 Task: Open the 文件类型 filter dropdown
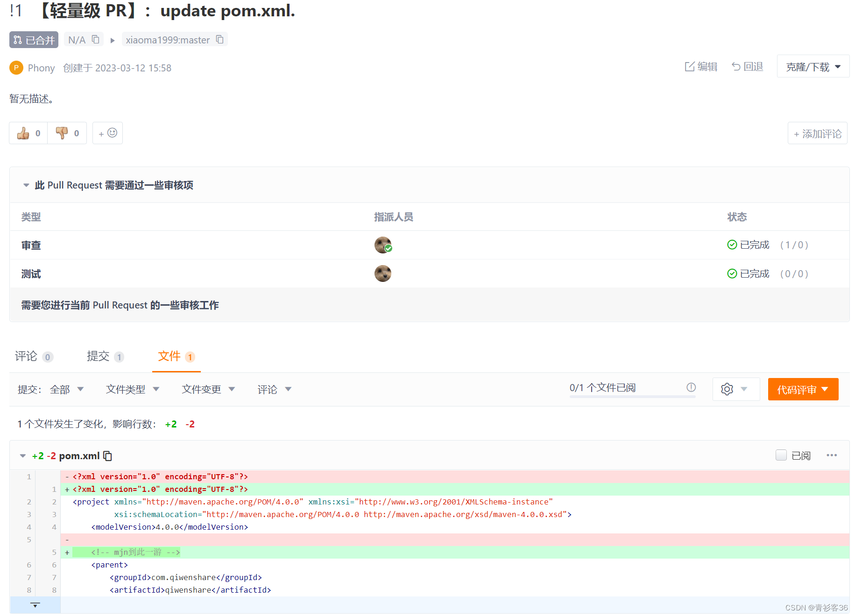point(133,389)
